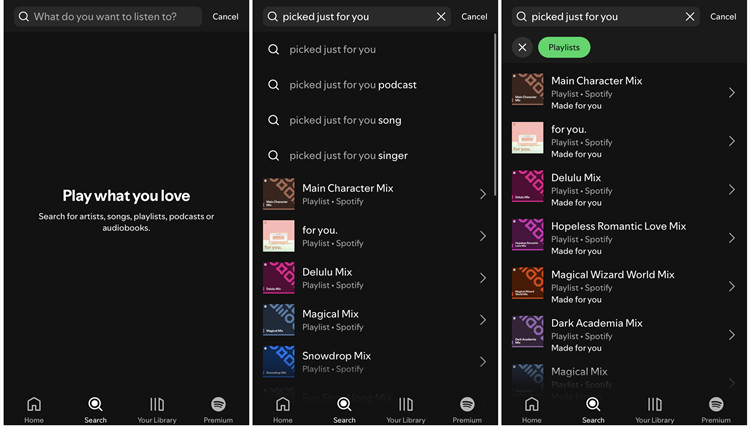The width and height of the screenshot is (750, 428).
Task: Open Magical Mix chevron in middle screen
Action: point(483,319)
